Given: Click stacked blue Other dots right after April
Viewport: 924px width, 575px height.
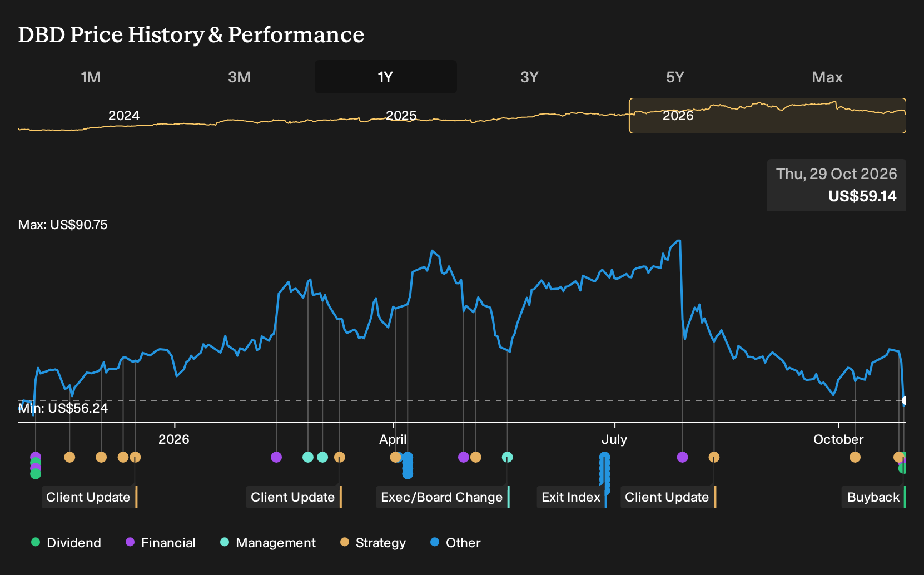Looking at the screenshot, I should [x=408, y=465].
